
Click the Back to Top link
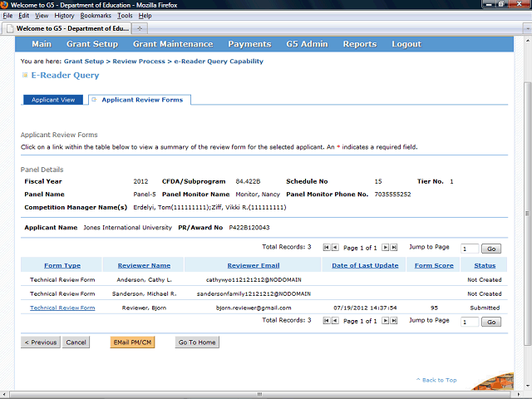click(436, 380)
